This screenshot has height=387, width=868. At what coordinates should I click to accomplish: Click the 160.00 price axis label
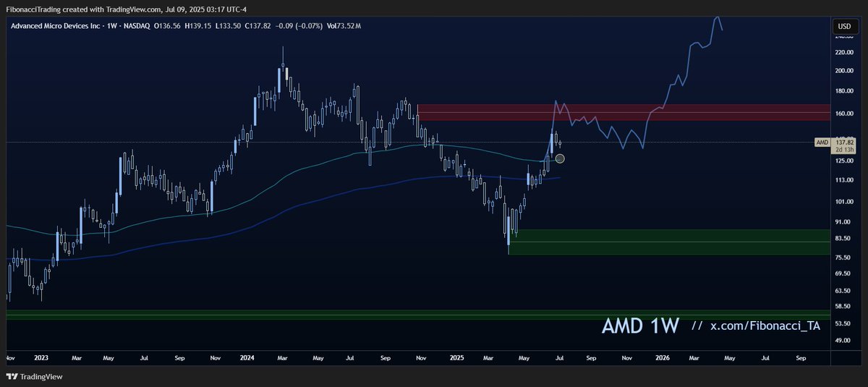point(844,114)
